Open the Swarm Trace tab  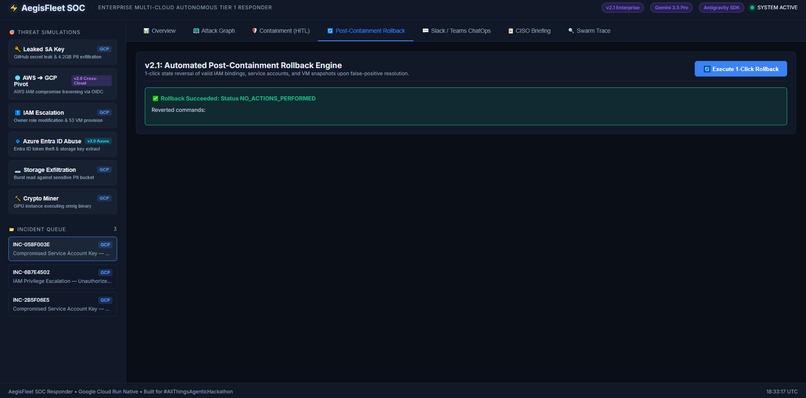pos(589,31)
